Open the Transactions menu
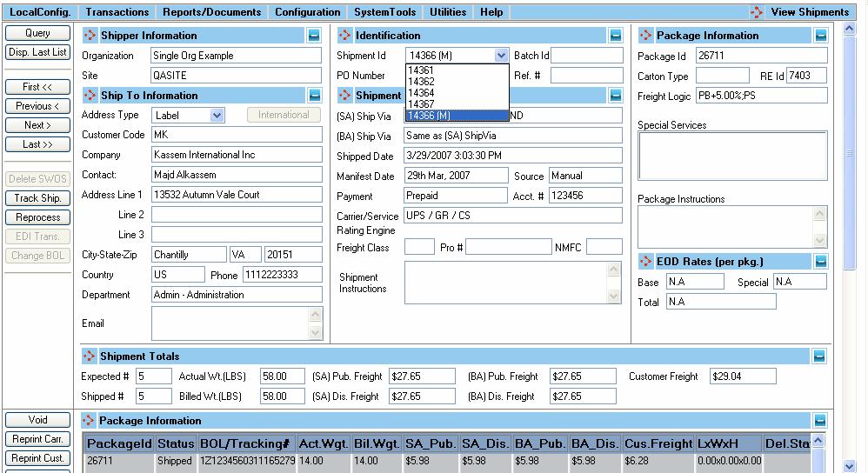The width and height of the screenshot is (868, 473). [117, 12]
